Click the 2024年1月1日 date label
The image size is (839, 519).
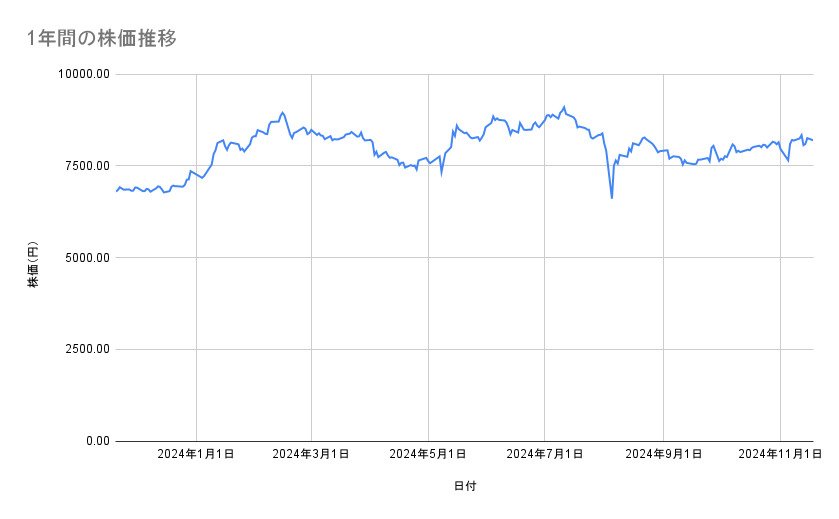196,454
